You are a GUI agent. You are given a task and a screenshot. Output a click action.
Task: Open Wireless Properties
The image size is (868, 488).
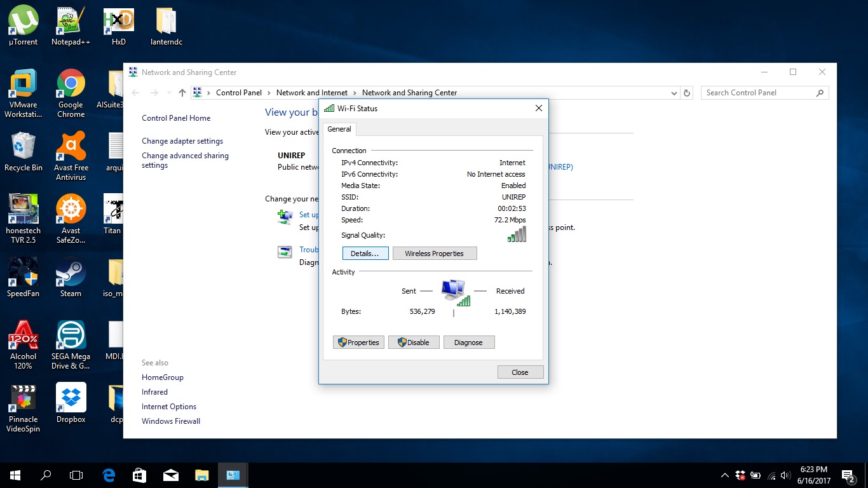pyautogui.click(x=435, y=254)
